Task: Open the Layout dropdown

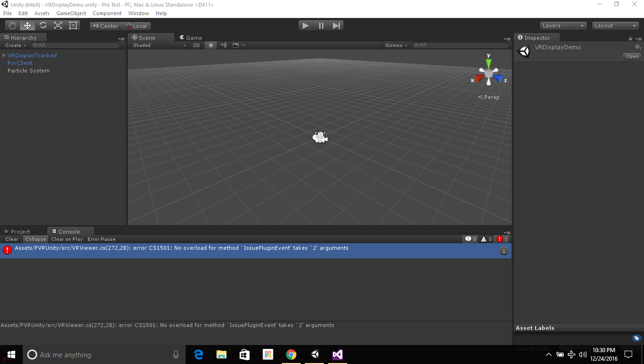Action: (616, 26)
